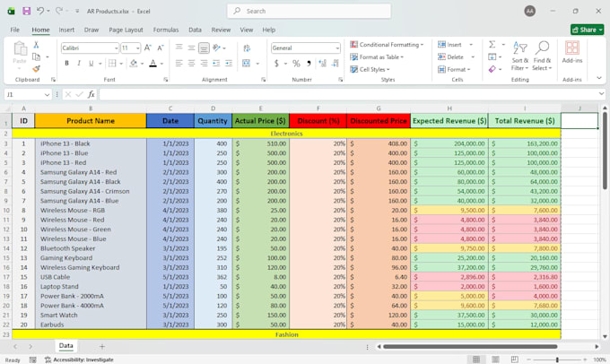This screenshot has width=610, height=364.
Task: Click the zoom slider handle
Action: (557, 360)
